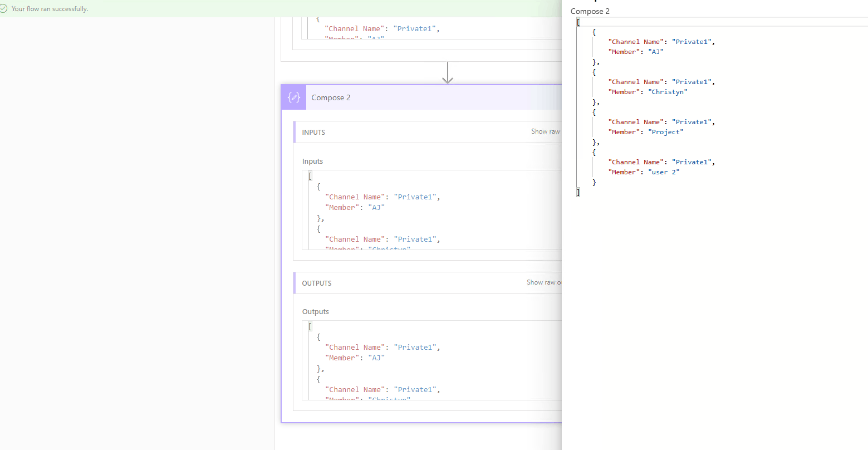Select the Christyn member value in the output viewer
Screen dimensions: 868x450
click(668, 91)
